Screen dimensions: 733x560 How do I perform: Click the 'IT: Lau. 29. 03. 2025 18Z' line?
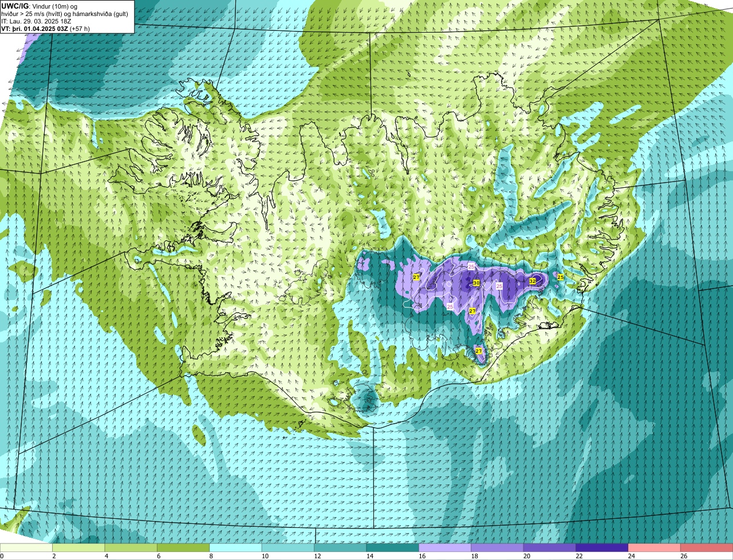[36, 21]
